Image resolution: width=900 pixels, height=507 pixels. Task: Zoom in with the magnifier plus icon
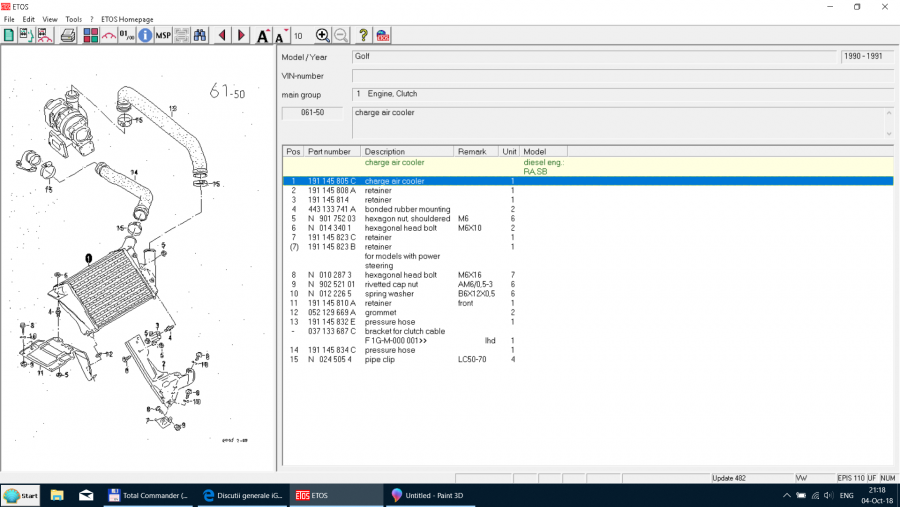[x=322, y=36]
